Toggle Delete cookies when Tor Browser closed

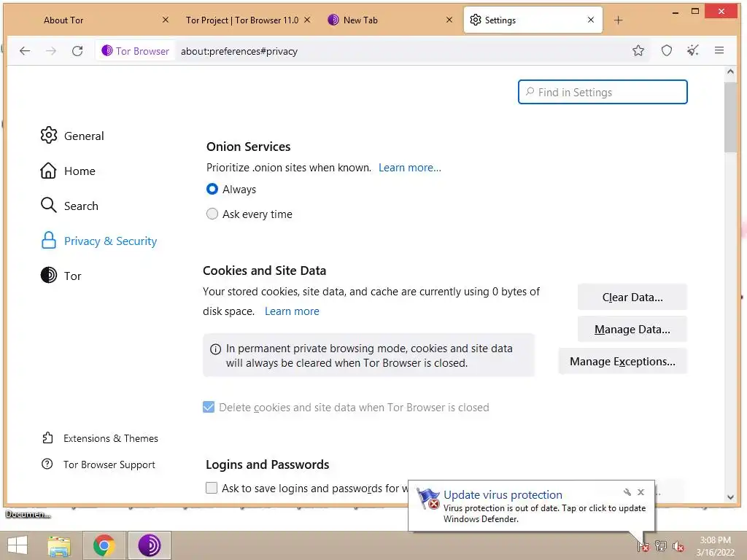[x=209, y=407]
